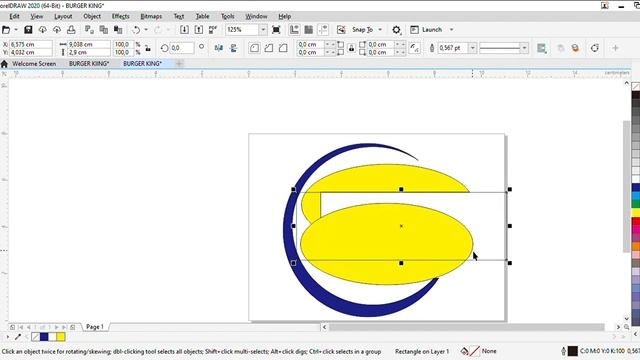Click the fill bucket icon in status bar
The image size is (640, 360).
(x=464, y=351)
